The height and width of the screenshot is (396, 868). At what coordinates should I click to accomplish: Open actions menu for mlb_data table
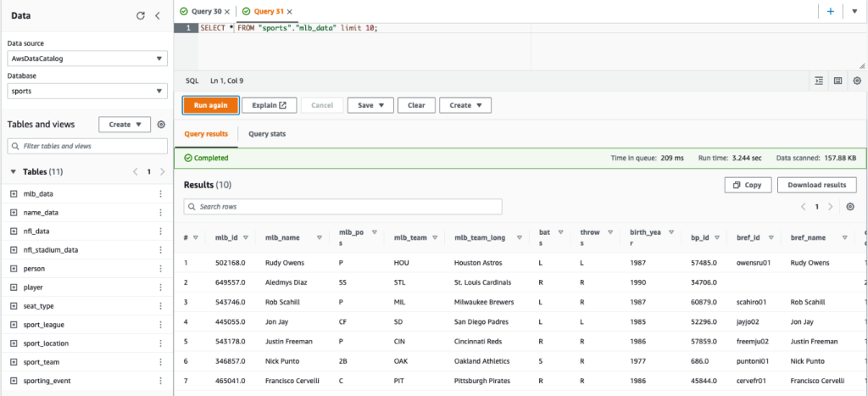click(160, 194)
